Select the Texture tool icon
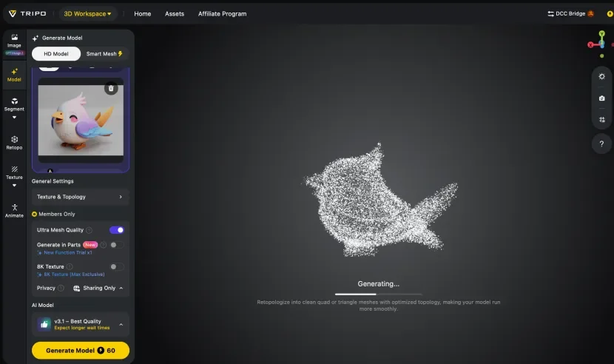Viewport: 614px width, 364px height. click(15, 169)
